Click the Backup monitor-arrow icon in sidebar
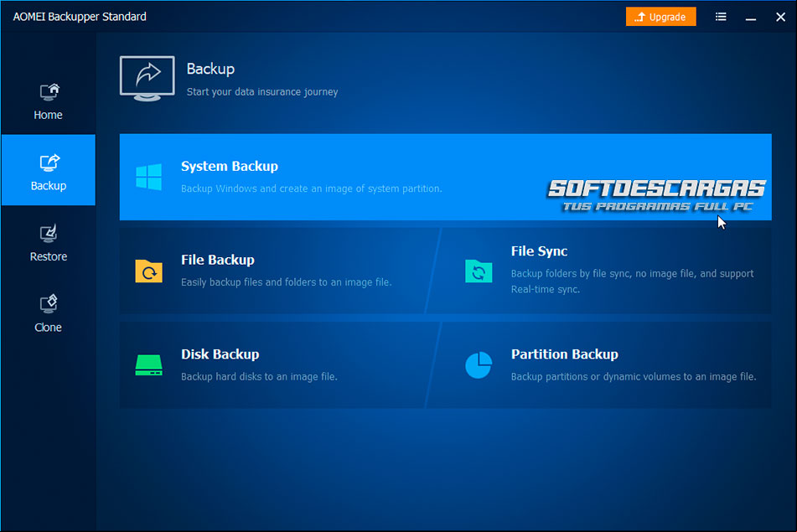The width and height of the screenshot is (797, 532). [49, 163]
